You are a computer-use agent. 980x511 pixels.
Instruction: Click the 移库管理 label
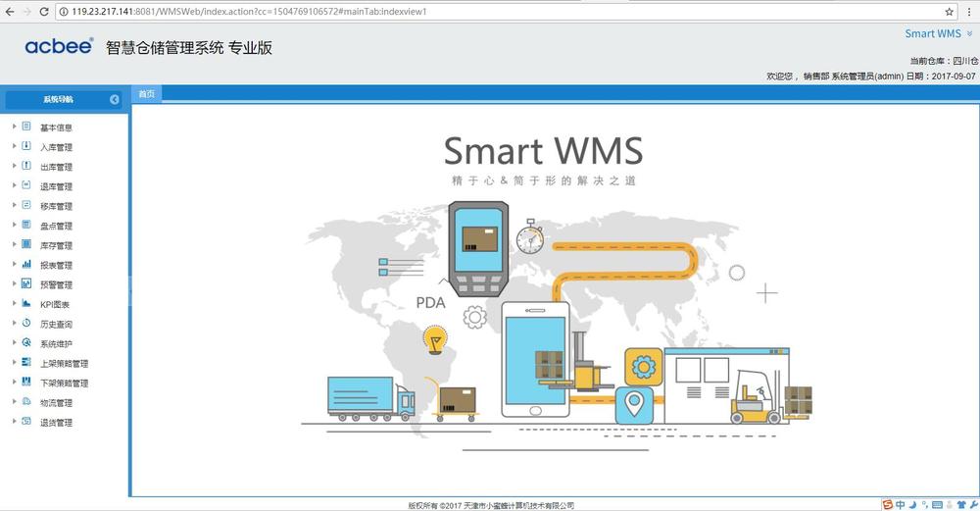[56, 206]
